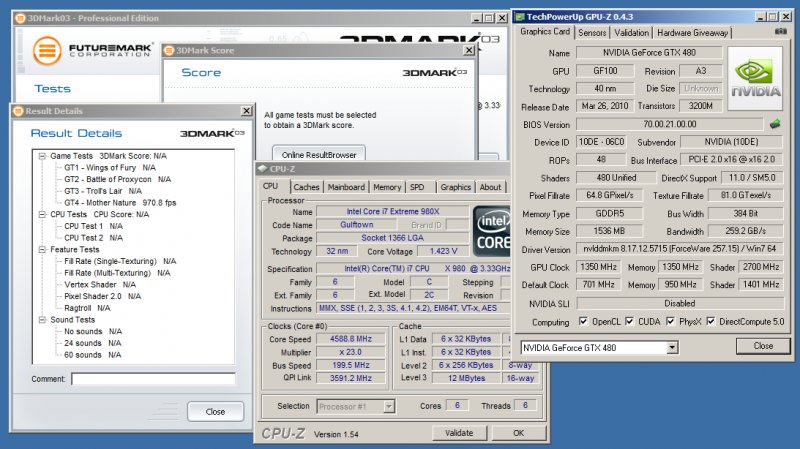Click the Comment input field
This screenshot has height=449, width=800.
[x=153, y=379]
